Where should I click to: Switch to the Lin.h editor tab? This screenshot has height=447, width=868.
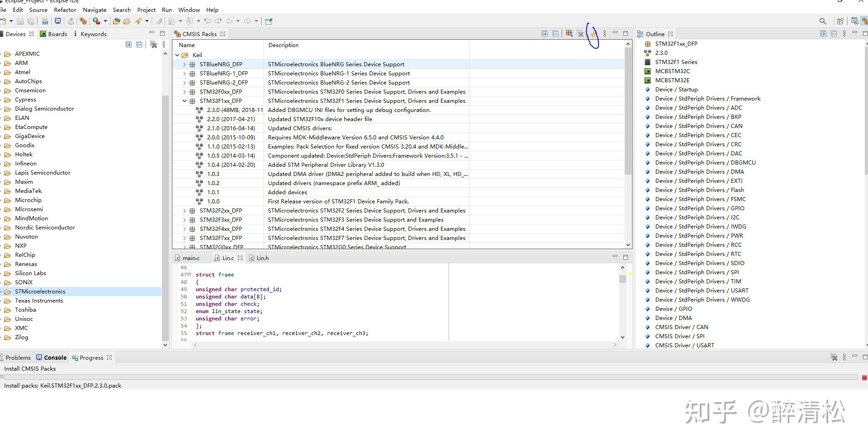[262, 258]
